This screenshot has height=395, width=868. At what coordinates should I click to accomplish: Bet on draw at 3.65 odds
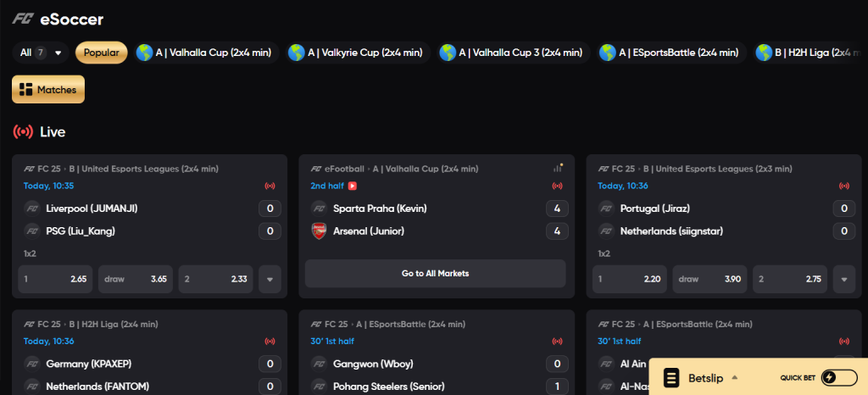point(136,280)
